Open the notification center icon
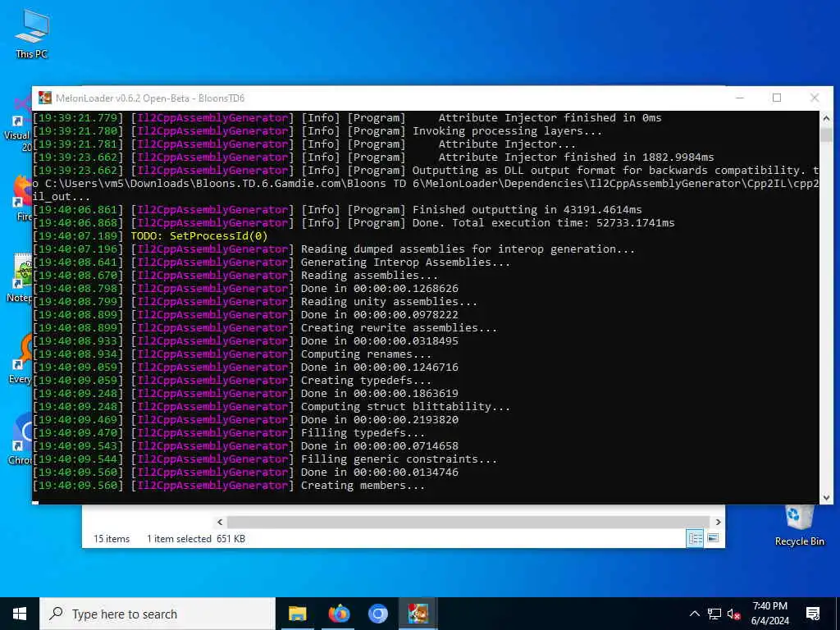 click(813, 614)
